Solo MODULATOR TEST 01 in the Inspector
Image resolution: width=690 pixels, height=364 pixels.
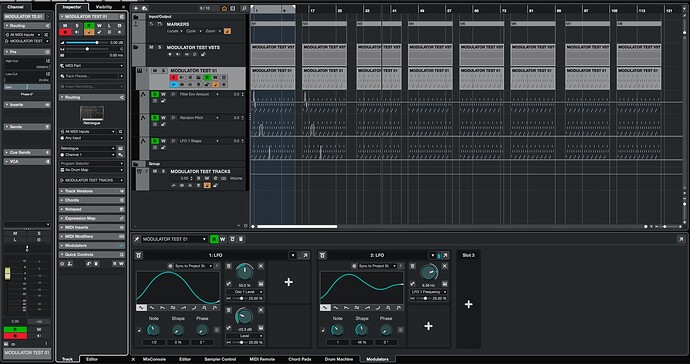pyautogui.click(x=77, y=26)
